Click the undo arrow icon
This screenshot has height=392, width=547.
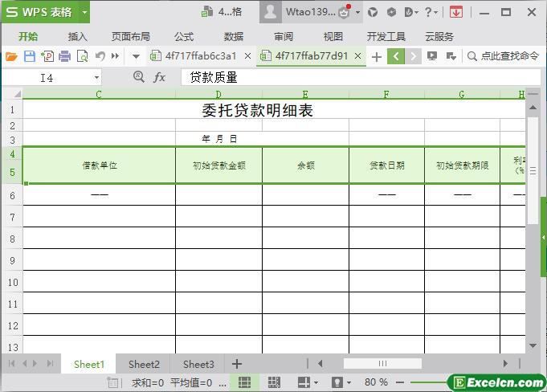tap(100, 56)
